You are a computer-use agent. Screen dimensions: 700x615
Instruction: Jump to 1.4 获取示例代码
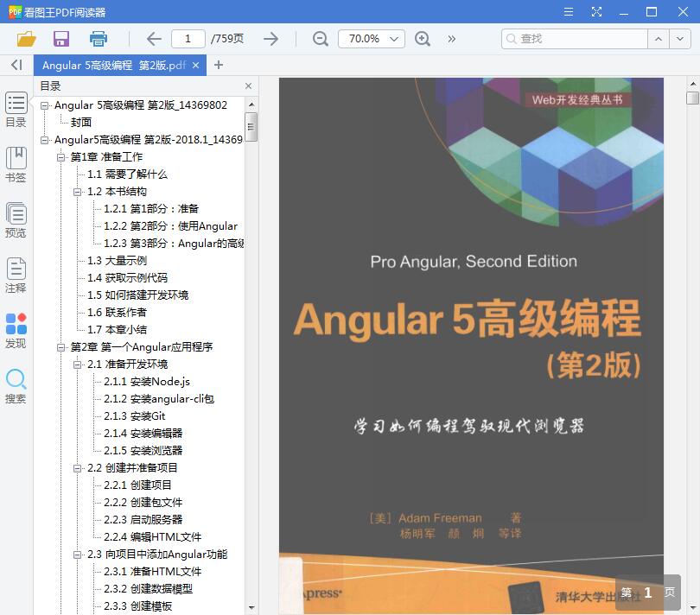point(127,278)
